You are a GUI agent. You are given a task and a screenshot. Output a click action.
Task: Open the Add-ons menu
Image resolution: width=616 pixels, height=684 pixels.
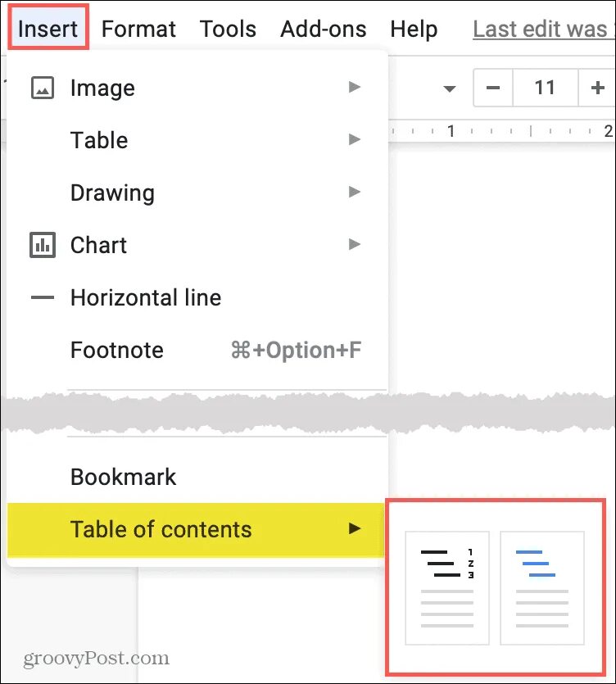point(323,29)
